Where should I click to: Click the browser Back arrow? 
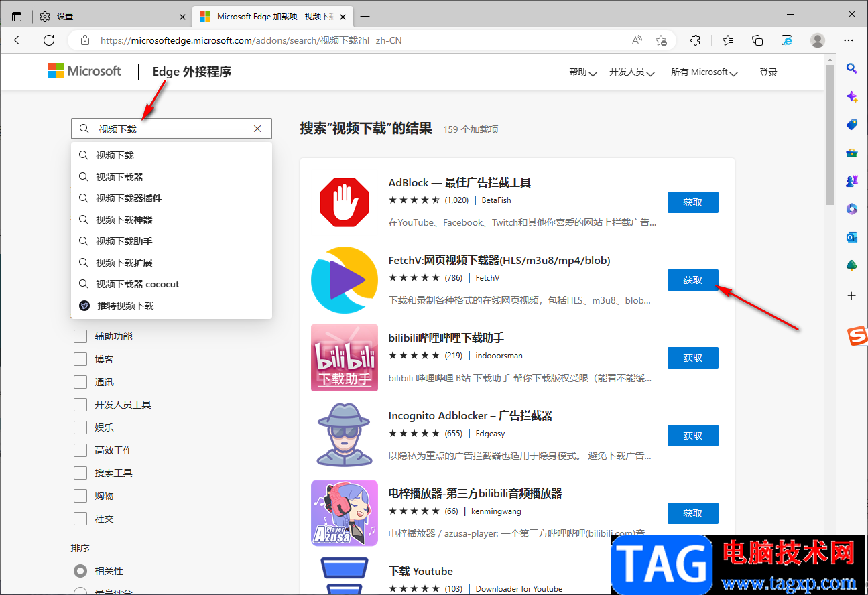tap(19, 40)
